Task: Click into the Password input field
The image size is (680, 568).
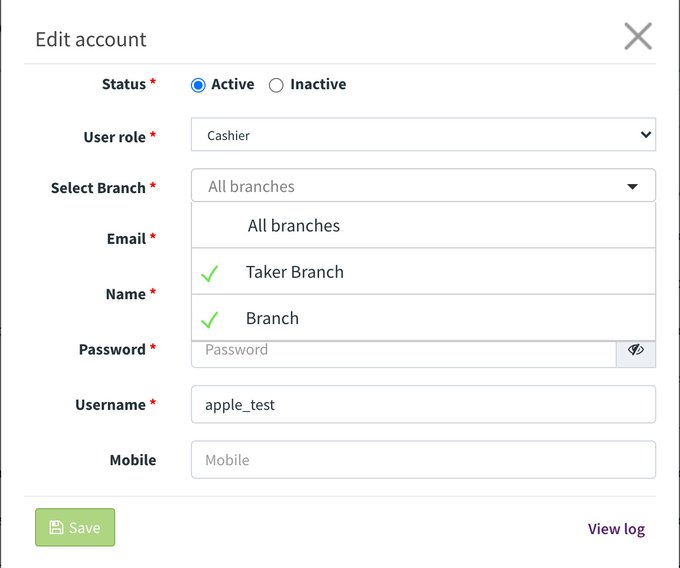Action: (x=404, y=352)
